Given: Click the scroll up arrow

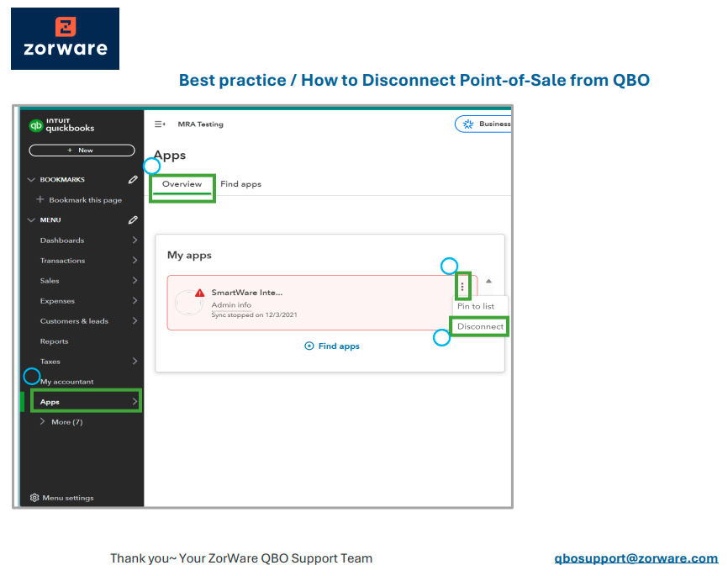Looking at the screenshot, I should 488,281.
